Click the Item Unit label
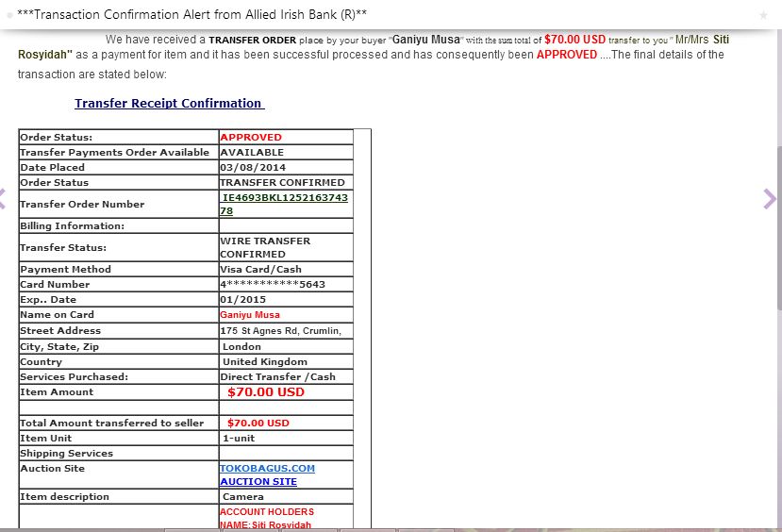Image resolution: width=782 pixels, height=532 pixels. coord(45,439)
